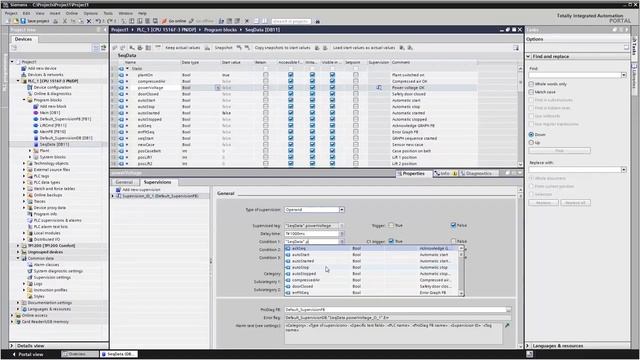
Task: Expand the Details view panel
Action: (12, 346)
